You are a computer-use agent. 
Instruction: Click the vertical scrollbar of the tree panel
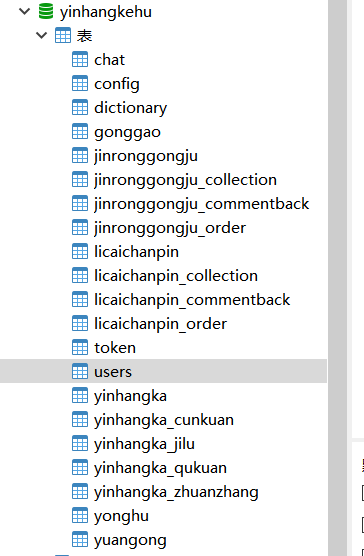click(337, 278)
